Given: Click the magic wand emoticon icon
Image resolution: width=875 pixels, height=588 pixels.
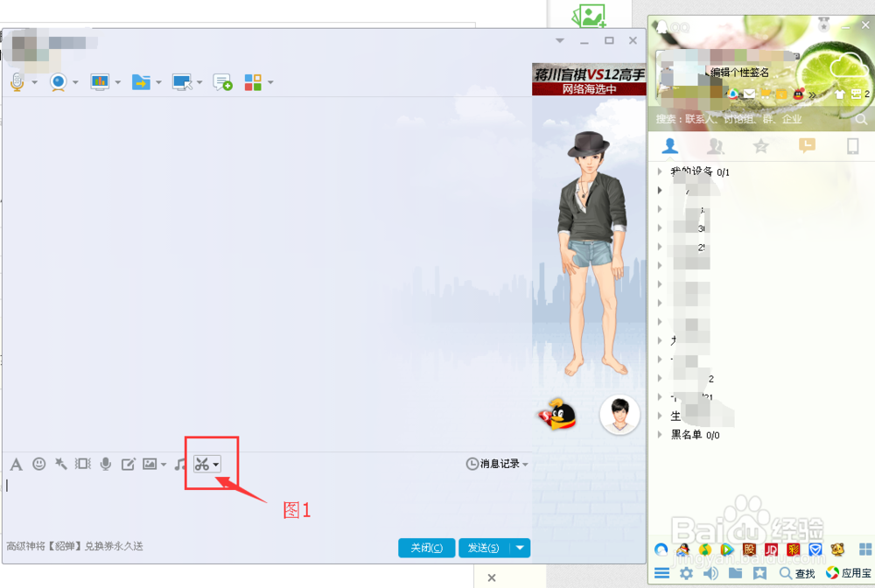Looking at the screenshot, I should [x=61, y=464].
